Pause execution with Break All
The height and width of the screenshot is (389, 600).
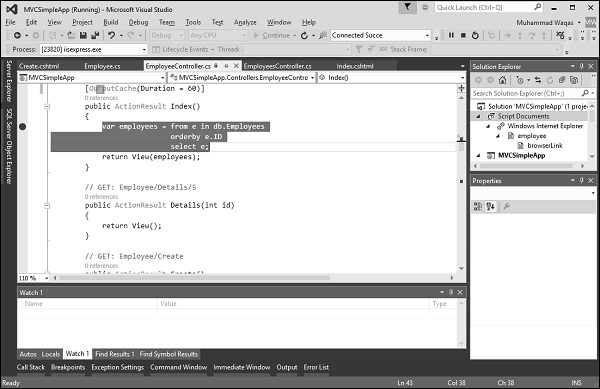(451, 36)
